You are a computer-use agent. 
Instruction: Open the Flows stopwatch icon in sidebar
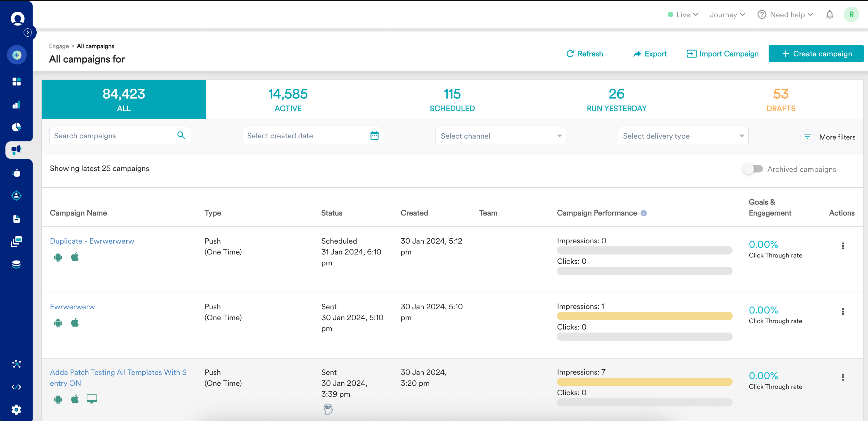(x=17, y=173)
